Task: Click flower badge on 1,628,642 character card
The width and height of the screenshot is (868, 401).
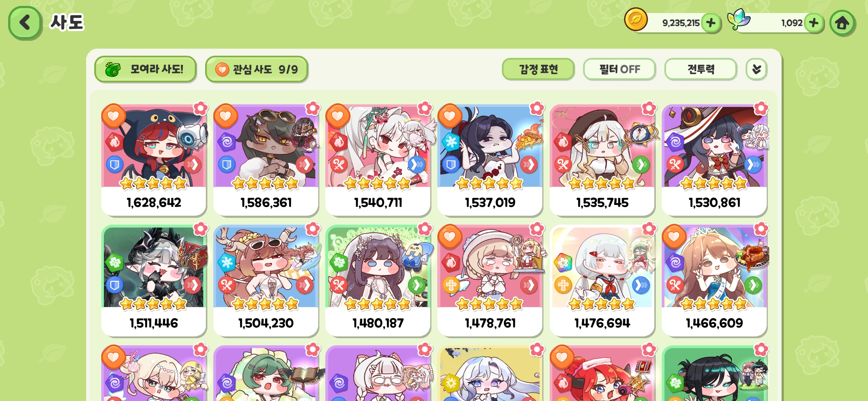Action: point(201,108)
